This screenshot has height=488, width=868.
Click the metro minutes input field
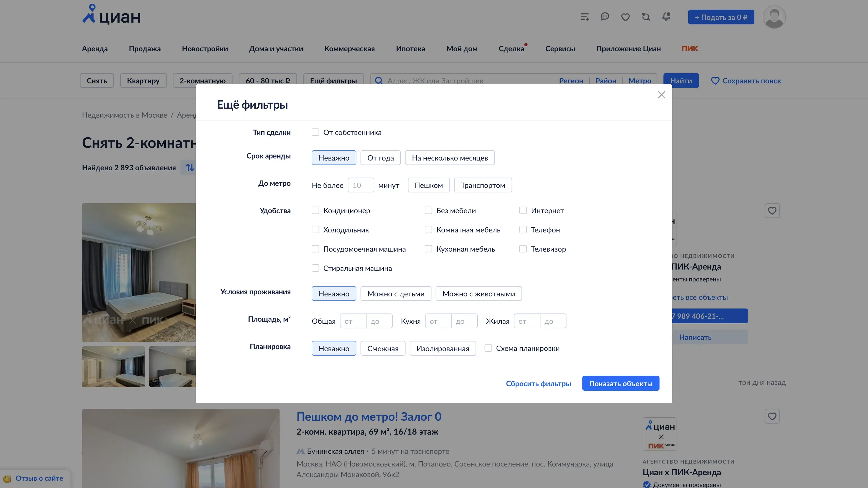pyautogui.click(x=361, y=185)
